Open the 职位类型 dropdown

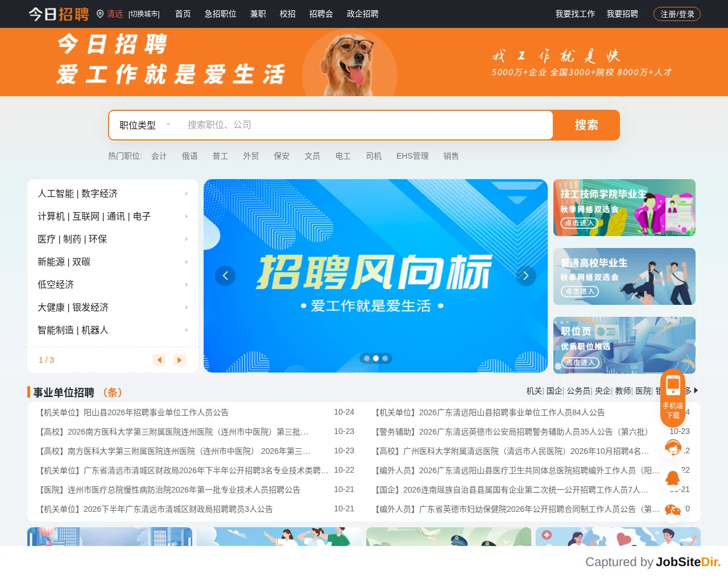coord(145,125)
